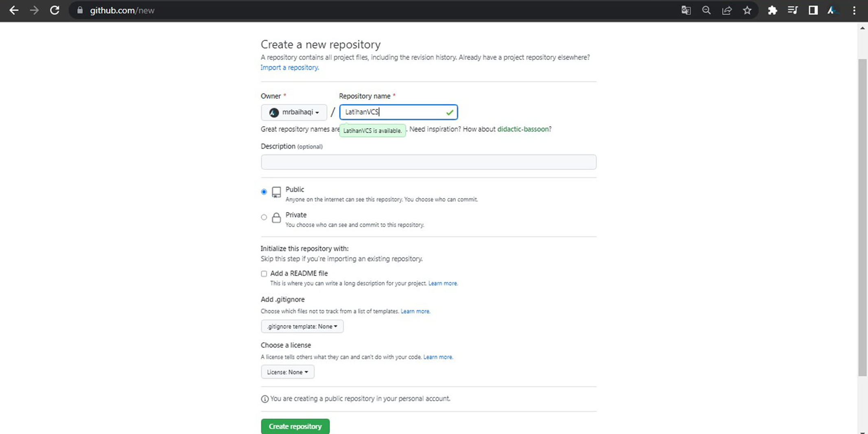Open Google Translate for this page
The image size is (868, 434).
[x=686, y=11]
